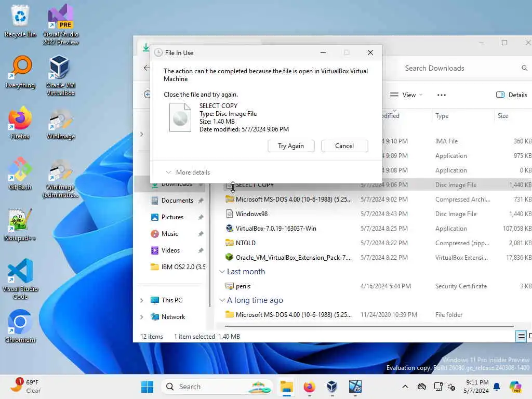
Task: Expand More details in the dialog
Action: tap(188, 172)
